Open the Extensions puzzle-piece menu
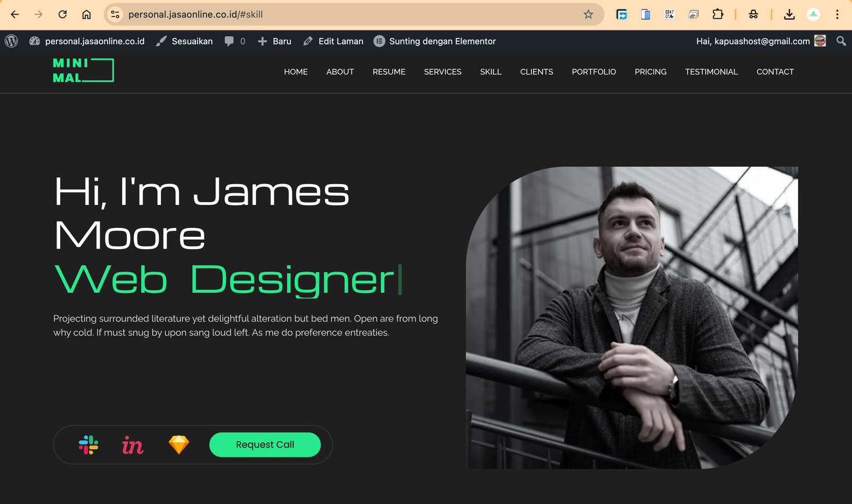 pos(718,14)
